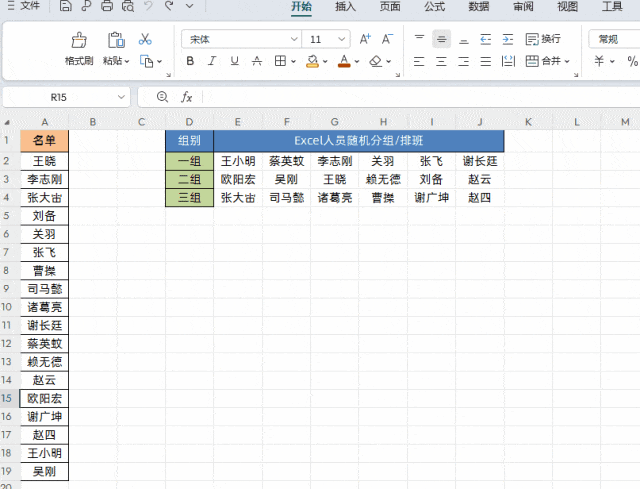Click the Print Preview icon
Viewport: 640px width, 489px height.
click(128, 6)
